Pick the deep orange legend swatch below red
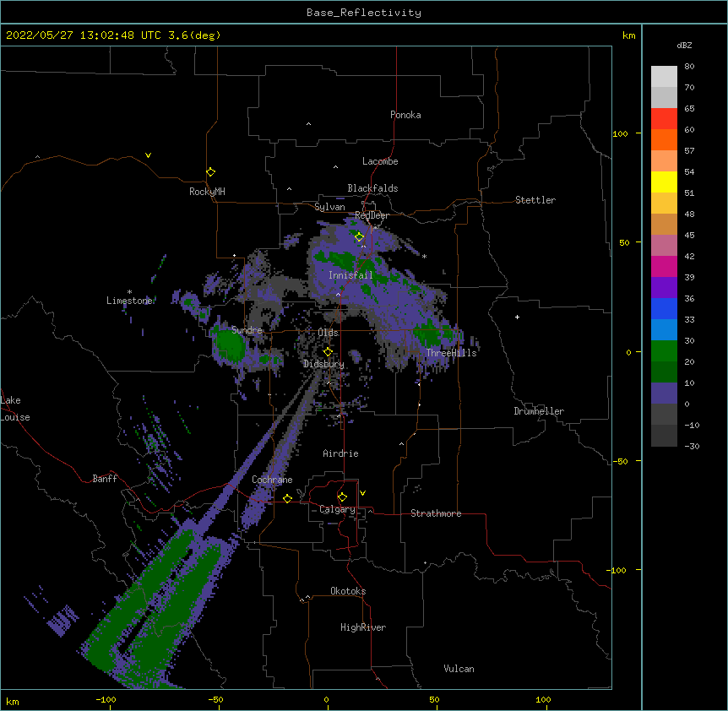This screenshot has width=728, height=711. 664,139
